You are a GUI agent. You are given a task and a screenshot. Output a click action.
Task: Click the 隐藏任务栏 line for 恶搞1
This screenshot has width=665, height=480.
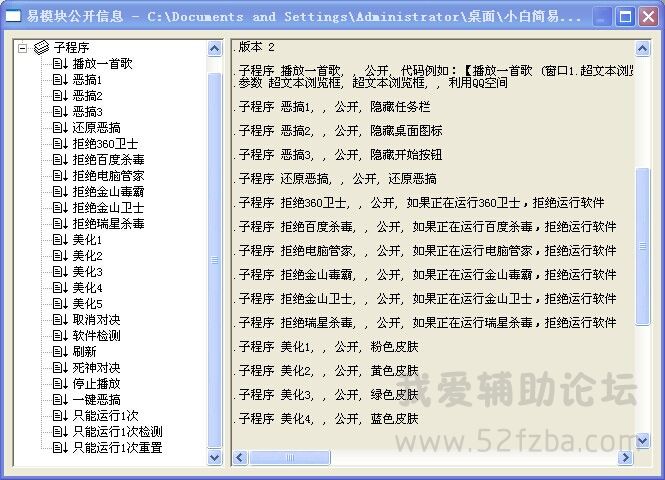(x=332, y=107)
